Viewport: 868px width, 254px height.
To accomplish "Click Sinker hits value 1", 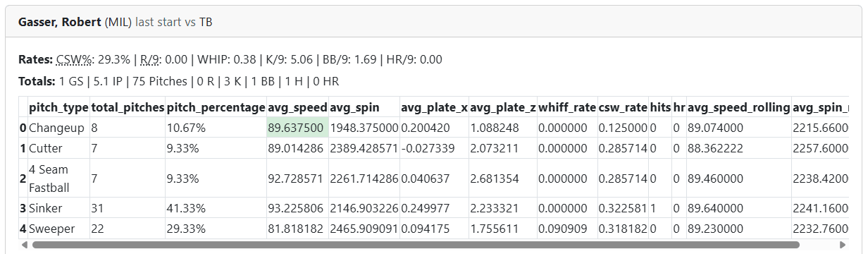I will (x=660, y=208).
